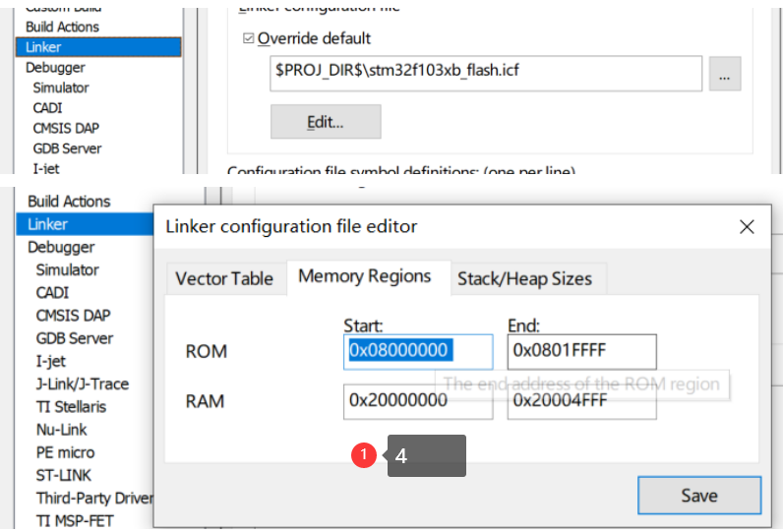The width and height of the screenshot is (783, 532).
Task: Open the Stack/Heap Sizes tab
Action: click(x=524, y=278)
